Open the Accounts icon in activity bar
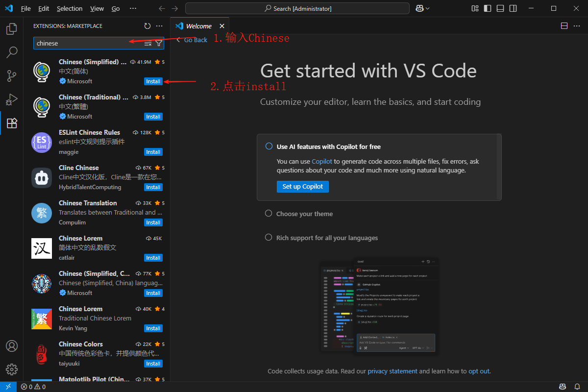The image size is (588, 392). 12,346
